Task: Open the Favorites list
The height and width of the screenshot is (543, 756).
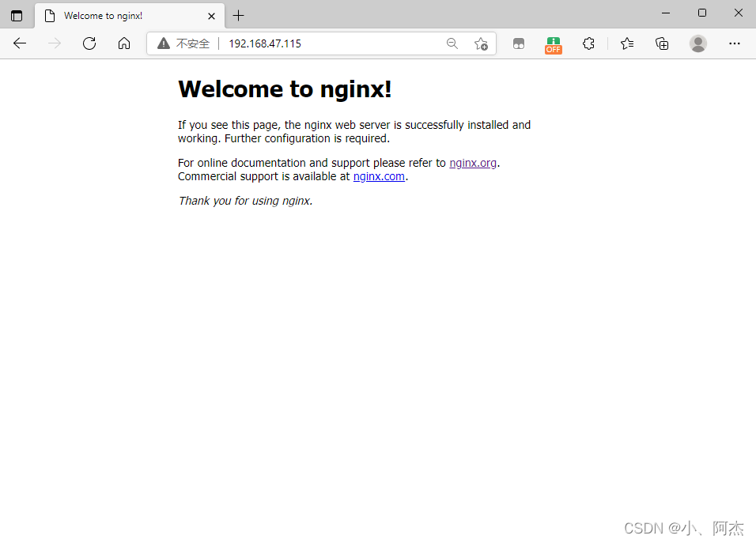Action: pyautogui.click(x=627, y=43)
